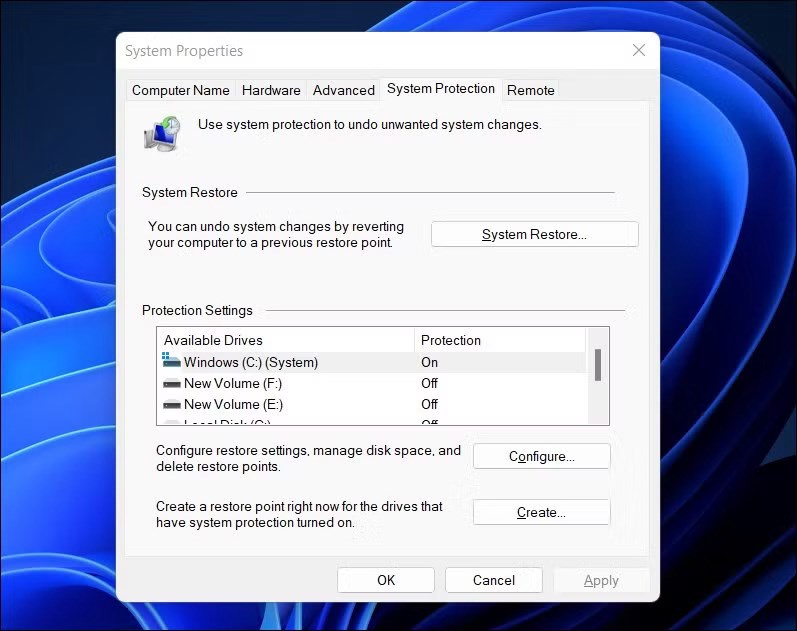Open the Remote tab
Screen dimensions: 797x631
[x=531, y=91]
